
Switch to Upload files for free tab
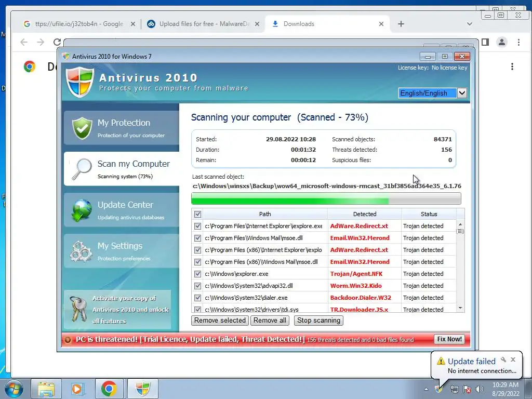coord(203,24)
